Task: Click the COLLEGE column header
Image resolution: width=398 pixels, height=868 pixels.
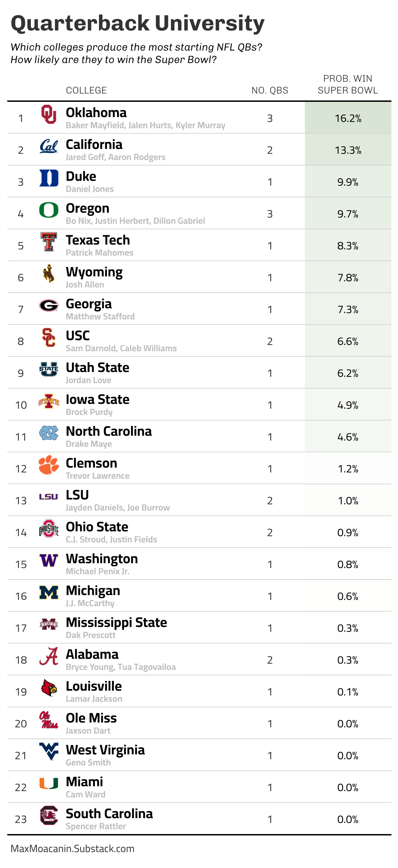Action: (x=86, y=90)
